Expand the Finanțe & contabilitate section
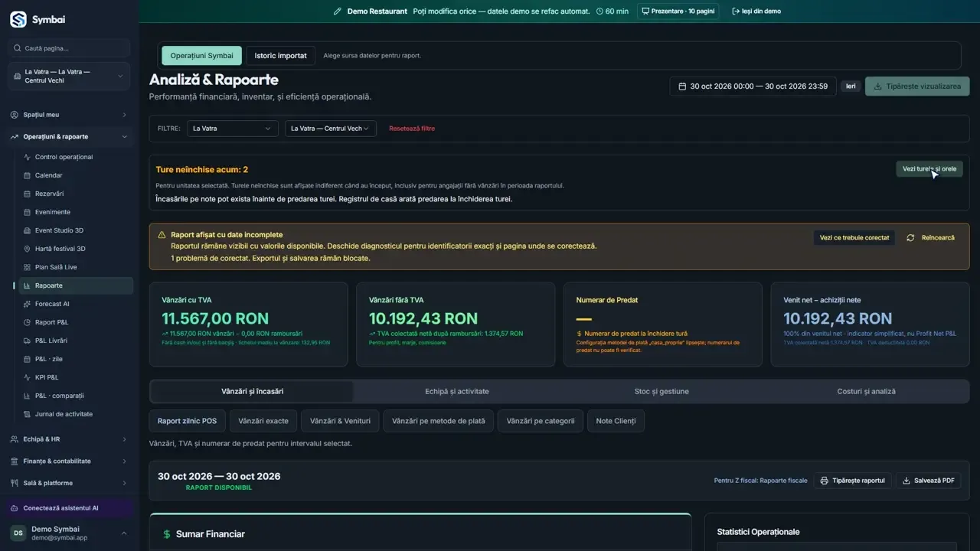The width and height of the screenshot is (980, 551). coord(69,461)
